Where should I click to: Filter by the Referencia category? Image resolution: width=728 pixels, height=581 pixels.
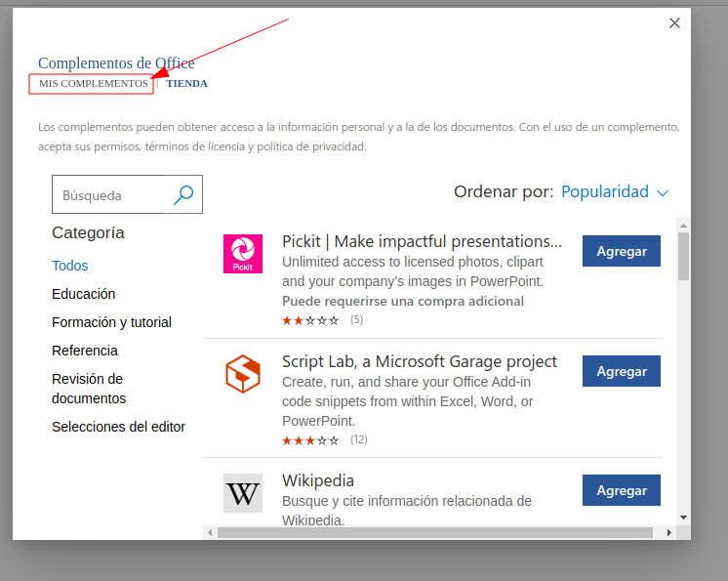[x=85, y=351]
